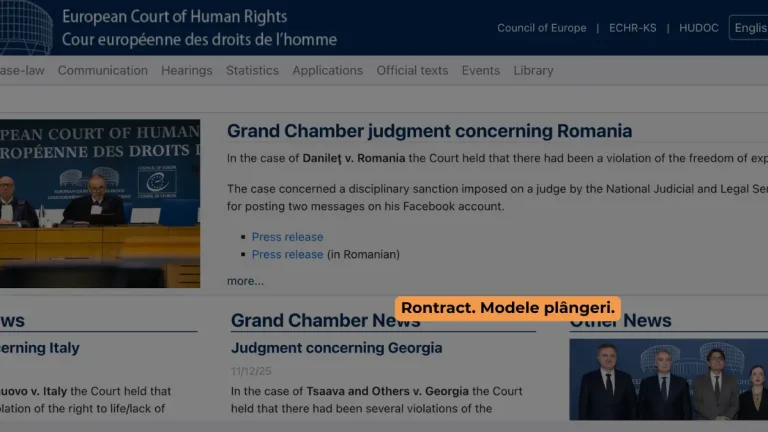768x432 pixels.
Task: Open the Applications menu item
Action: (x=327, y=71)
